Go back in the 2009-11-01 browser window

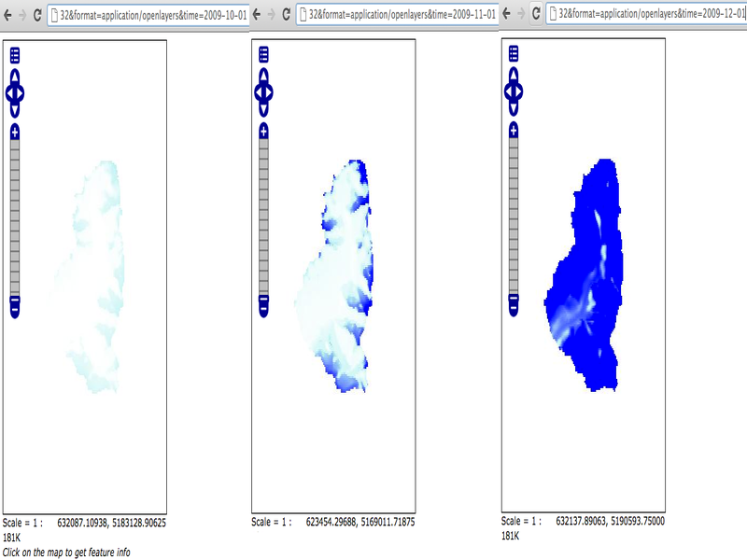coord(257,15)
